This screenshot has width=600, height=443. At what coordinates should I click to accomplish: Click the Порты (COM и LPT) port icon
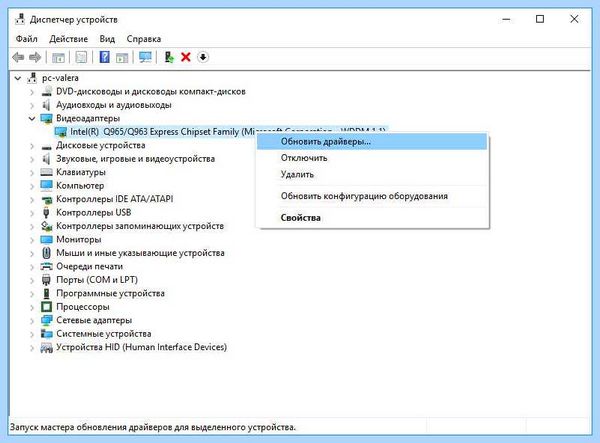tap(46, 280)
